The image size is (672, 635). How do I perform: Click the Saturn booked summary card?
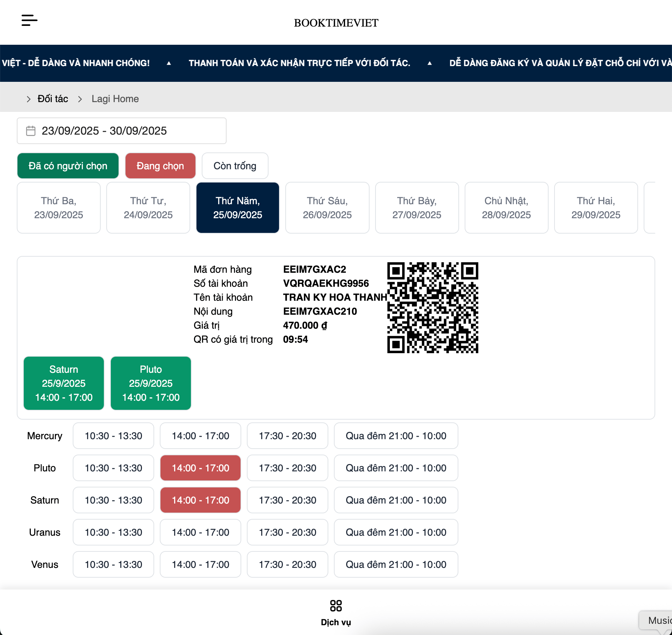[64, 383]
